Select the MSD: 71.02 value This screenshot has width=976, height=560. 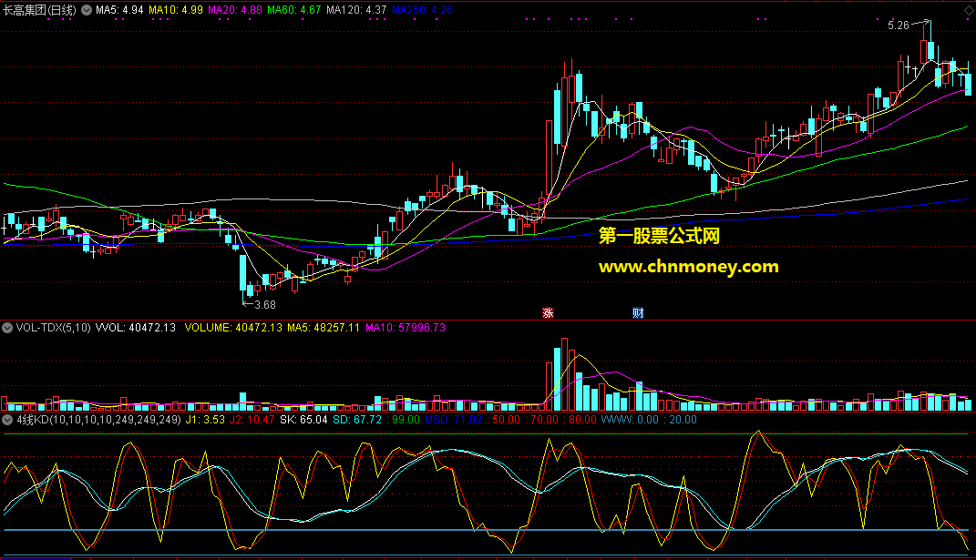454,420
